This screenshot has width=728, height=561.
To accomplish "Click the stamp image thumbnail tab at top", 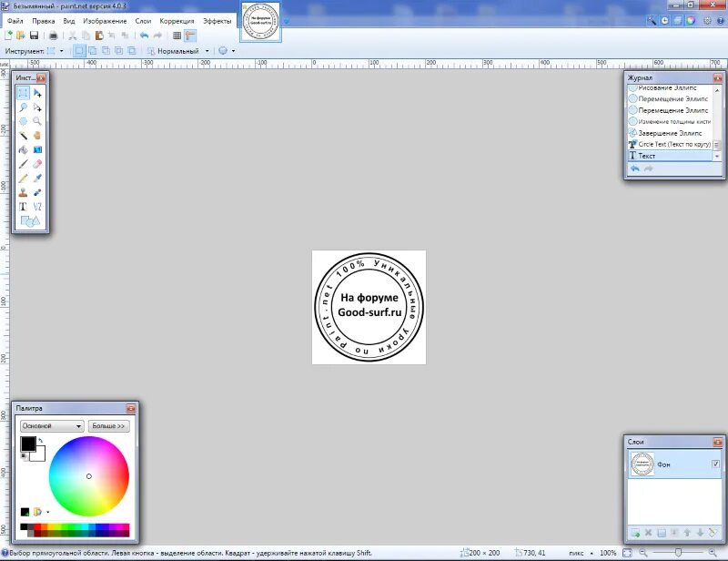I will pyautogui.click(x=260, y=22).
